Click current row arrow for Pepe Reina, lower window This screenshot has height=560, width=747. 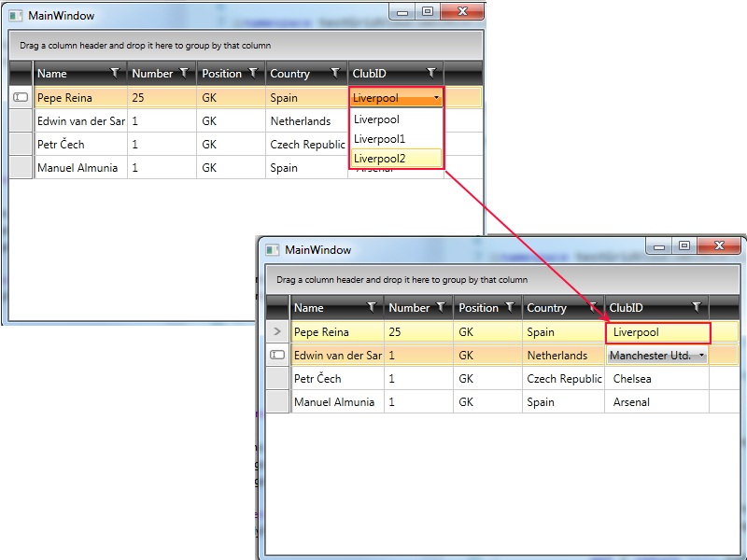tap(277, 331)
